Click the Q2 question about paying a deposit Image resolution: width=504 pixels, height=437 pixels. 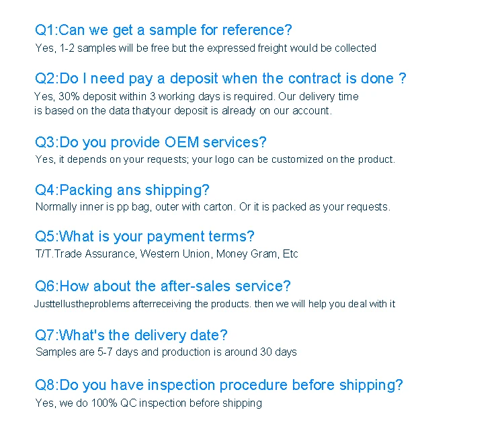[x=220, y=79]
